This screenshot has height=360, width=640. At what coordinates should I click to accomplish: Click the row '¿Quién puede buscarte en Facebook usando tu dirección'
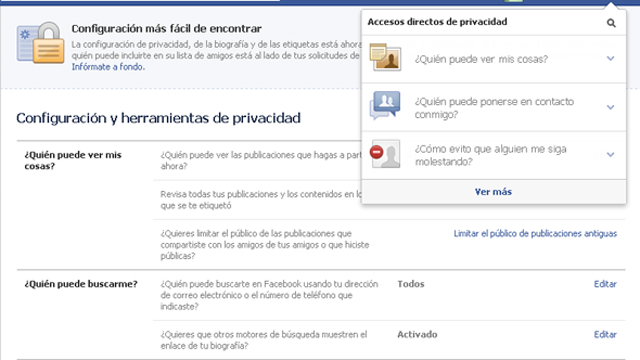click(x=269, y=295)
